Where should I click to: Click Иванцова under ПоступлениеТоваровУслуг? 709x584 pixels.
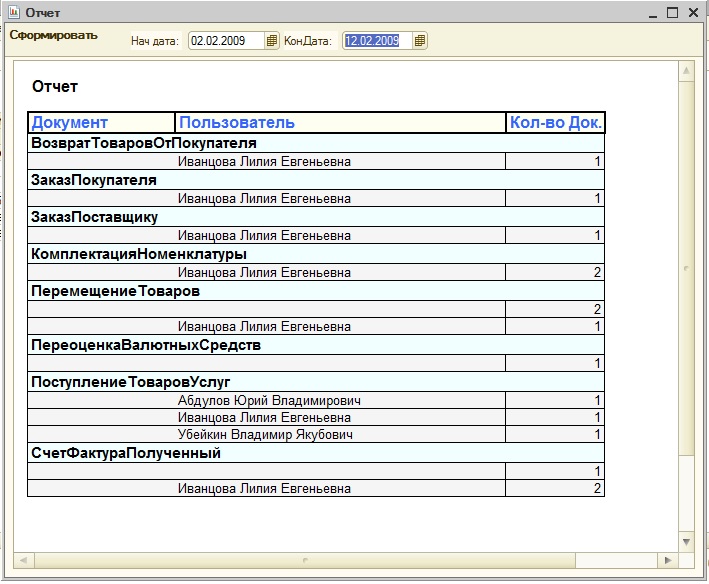tap(264, 418)
